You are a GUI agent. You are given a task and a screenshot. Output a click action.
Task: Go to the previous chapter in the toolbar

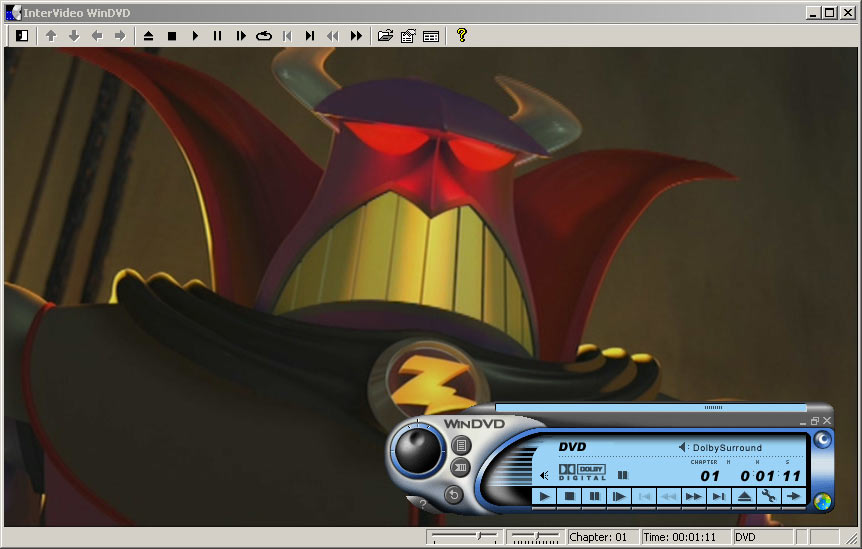point(287,36)
